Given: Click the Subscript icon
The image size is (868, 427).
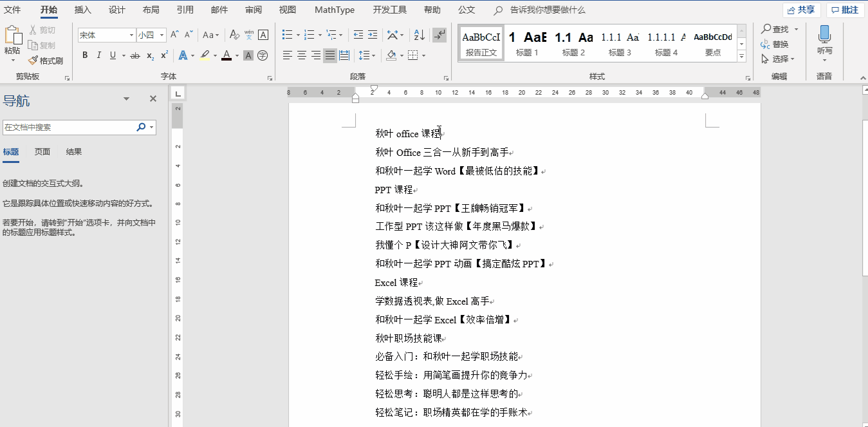Looking at the screenshot, I should pyautogui.click(x=150, y=55).
